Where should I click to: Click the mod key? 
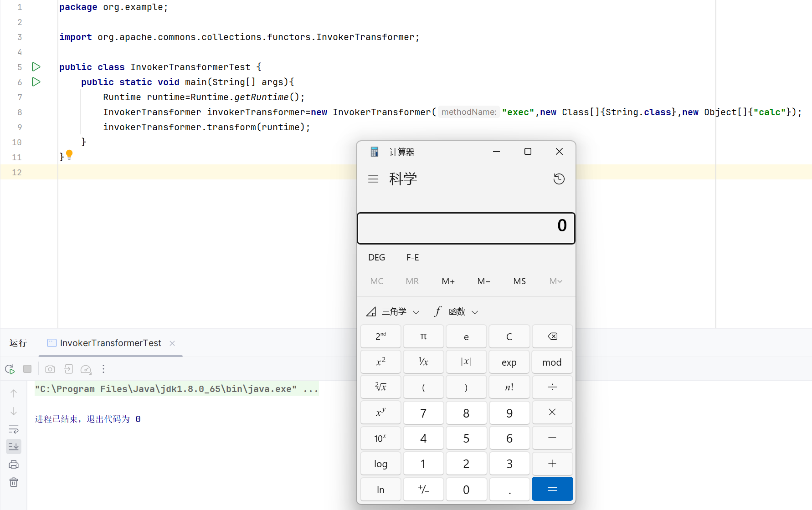[x=552, y=362]
